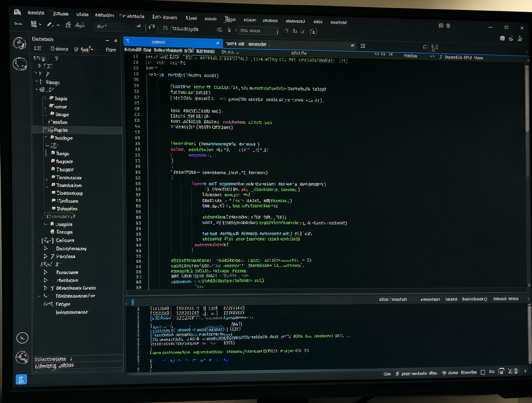
Task: Click the circular clock icon in the lower activity bar
Action: (22, 338)
